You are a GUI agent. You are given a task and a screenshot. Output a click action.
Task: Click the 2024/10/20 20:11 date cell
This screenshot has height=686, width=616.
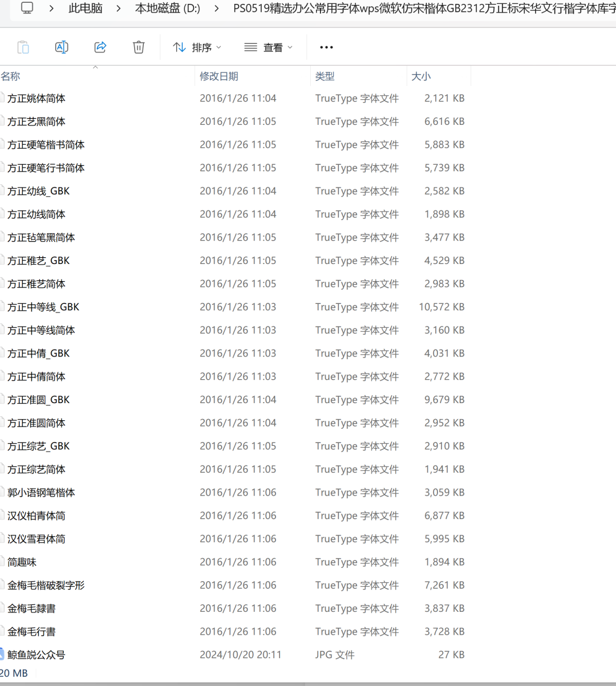(x=241, y=655)
